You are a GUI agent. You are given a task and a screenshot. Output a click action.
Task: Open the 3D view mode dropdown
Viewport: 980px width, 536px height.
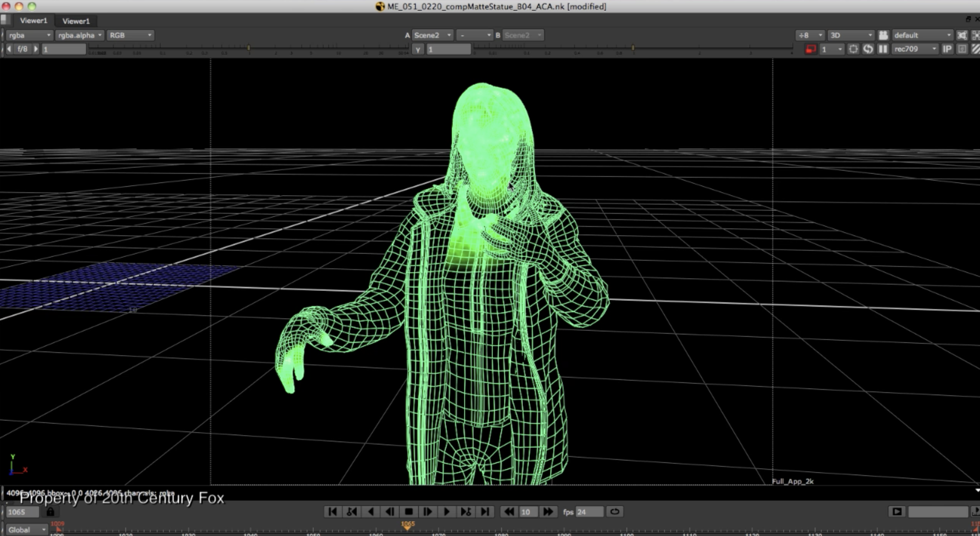(851, 35)
